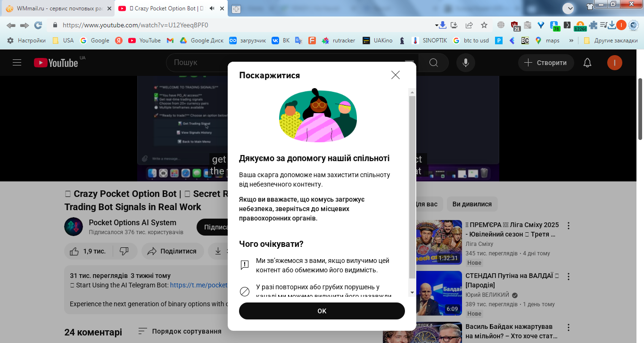Open the Gmail bookmark icon
Viewport: 644px width, 343px height.
click(170, 41)
